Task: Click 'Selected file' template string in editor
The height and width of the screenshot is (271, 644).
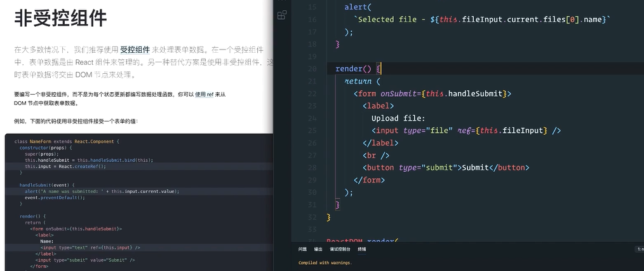Action: [385, 19]
